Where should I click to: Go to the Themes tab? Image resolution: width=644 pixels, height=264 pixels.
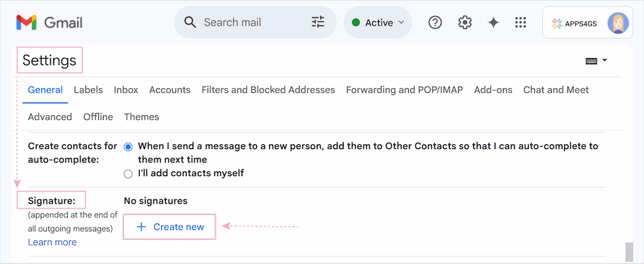coord(142,117)
